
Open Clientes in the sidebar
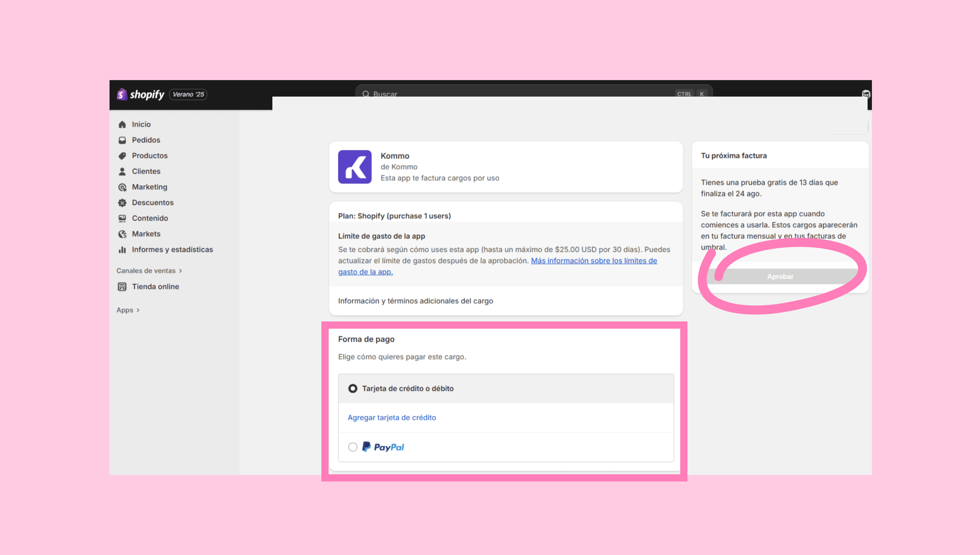(x=146, y=171)
